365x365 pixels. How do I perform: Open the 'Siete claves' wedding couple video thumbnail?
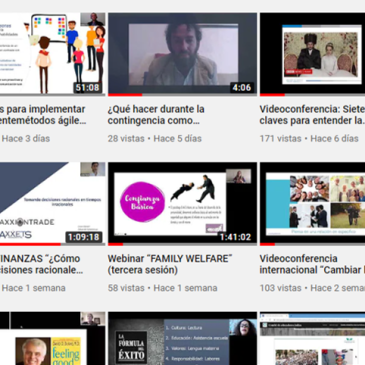[312, 54]
